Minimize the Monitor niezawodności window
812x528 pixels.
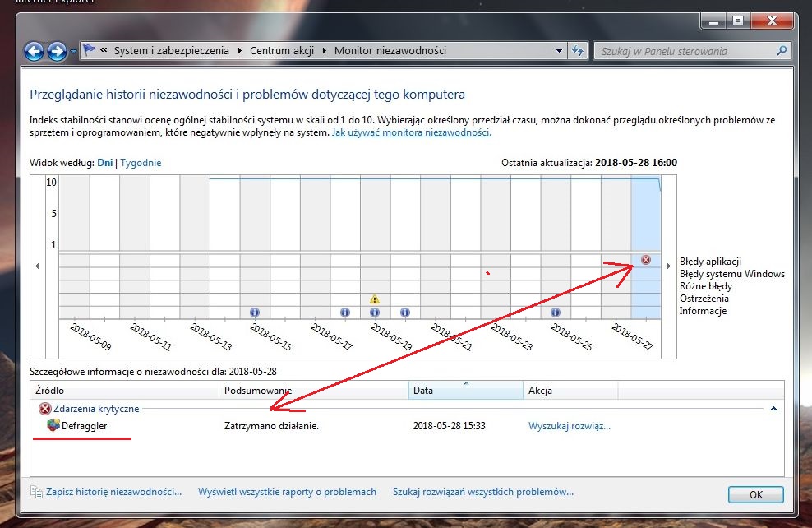click(713, 21)
